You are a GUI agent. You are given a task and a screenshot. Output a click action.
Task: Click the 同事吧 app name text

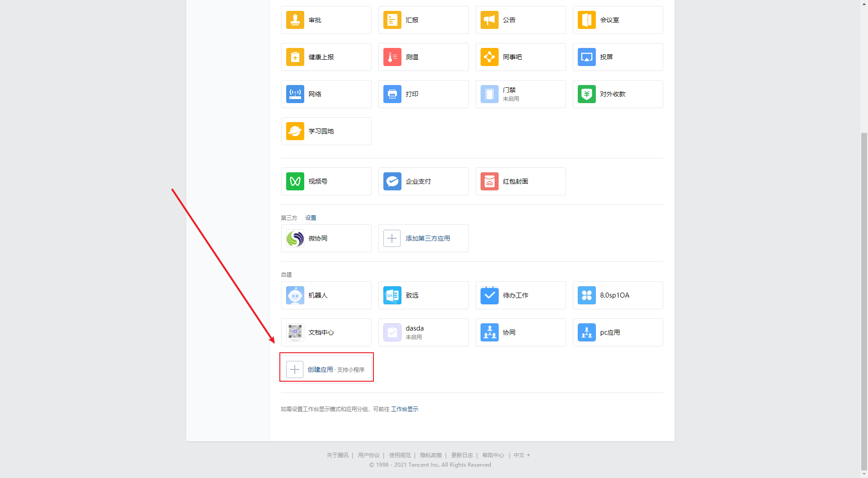coord(512,57)
